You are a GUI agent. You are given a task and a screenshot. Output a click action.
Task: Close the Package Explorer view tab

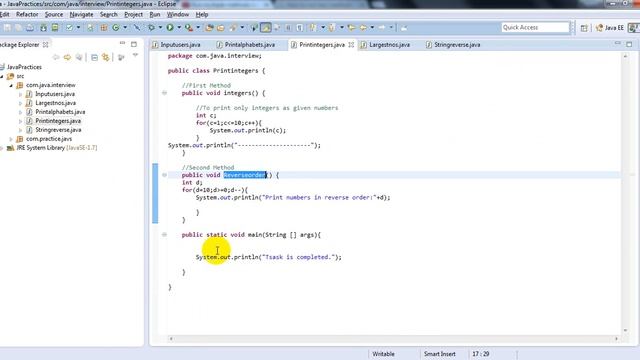46,44
